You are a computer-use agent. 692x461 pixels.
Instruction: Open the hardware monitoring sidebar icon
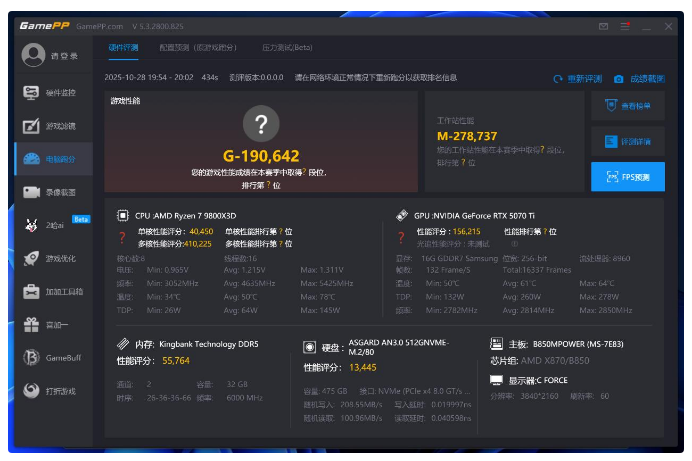[31, 93]
